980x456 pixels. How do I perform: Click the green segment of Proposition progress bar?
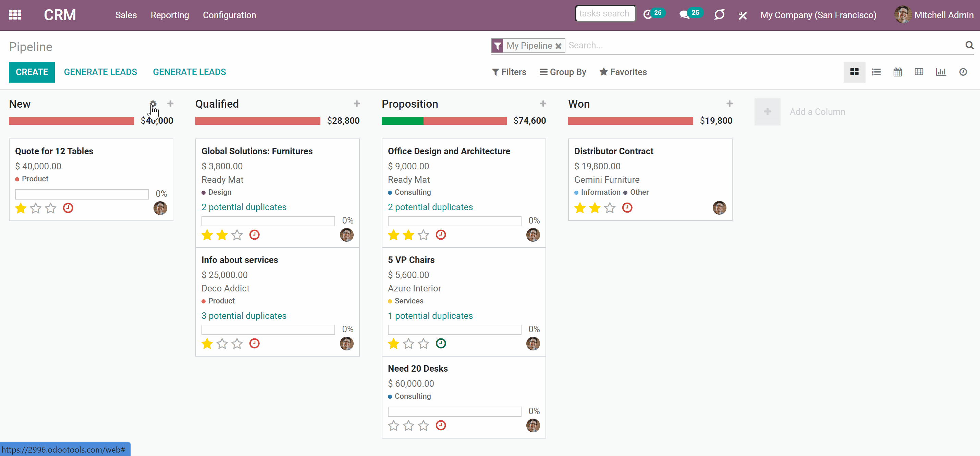[403, 121]
